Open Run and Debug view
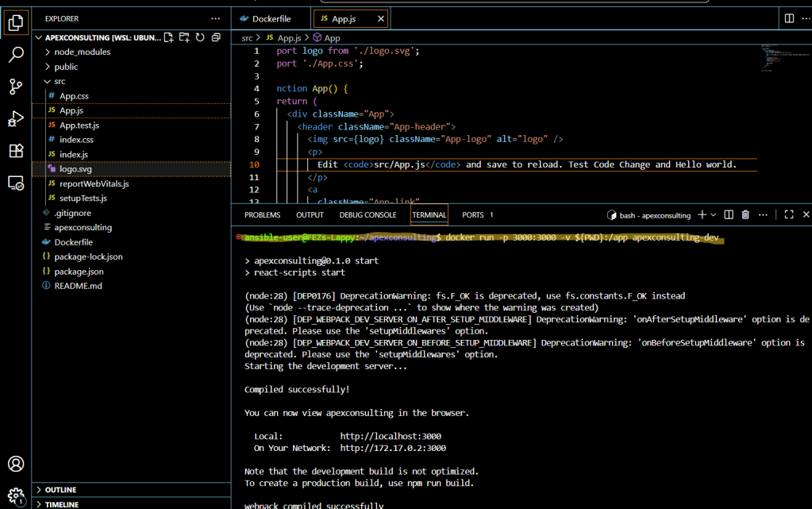 coord(16,119)
